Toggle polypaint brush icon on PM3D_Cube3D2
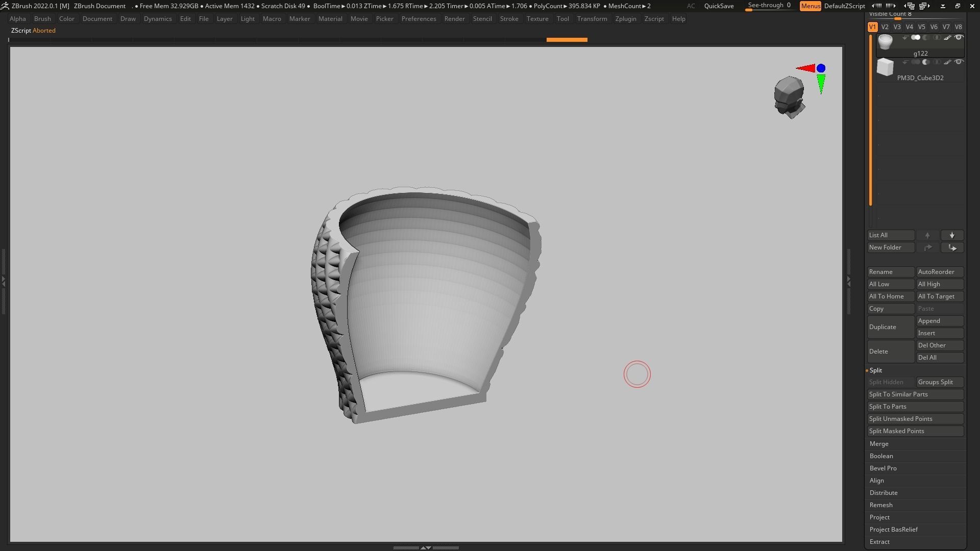Screen dimensions: 980x551 tap(947, 62)
